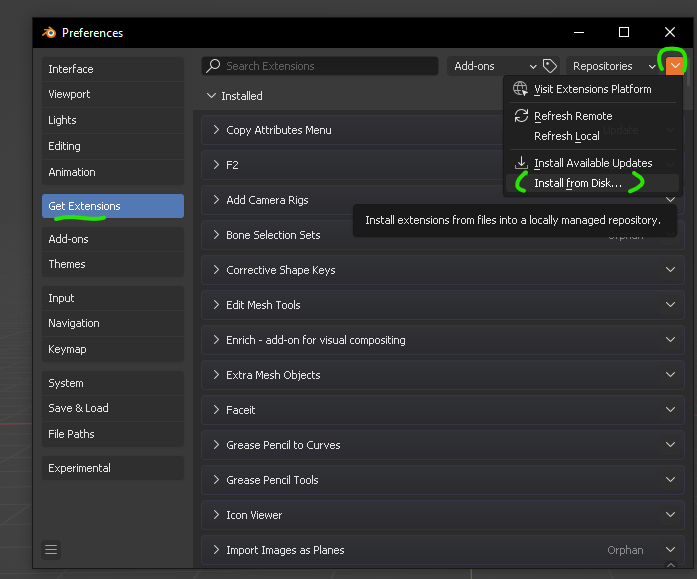This screenshot has width=697, height=579.
Task: Click the Blender logo in title bar
Action: click(x=49, y=33)
